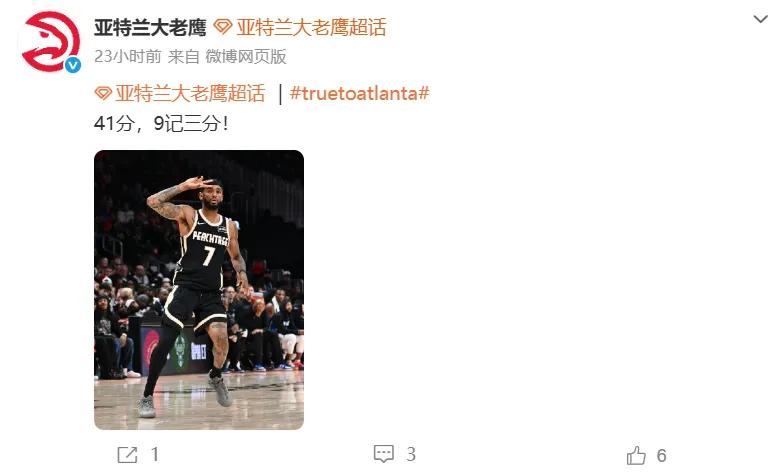The height and width of the screenshot is (475, 776).
Task: Like the post with thumbs-up icon
Action: pyautogui.click(x=636, y=455)
